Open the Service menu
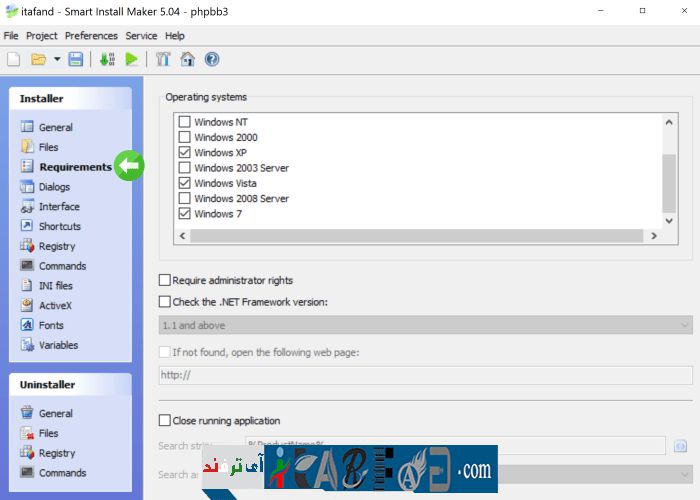 coord(141,36)
